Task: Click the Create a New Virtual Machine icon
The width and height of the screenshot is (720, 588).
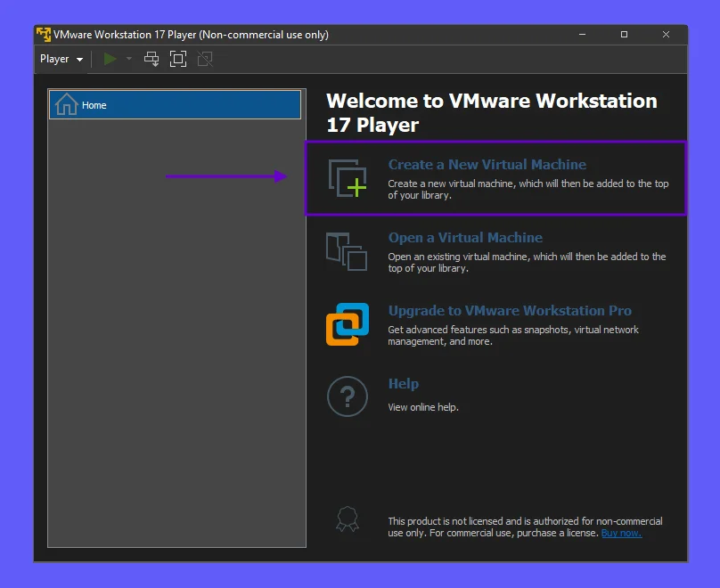Action: pyautogui.click(x=347, y=177)
